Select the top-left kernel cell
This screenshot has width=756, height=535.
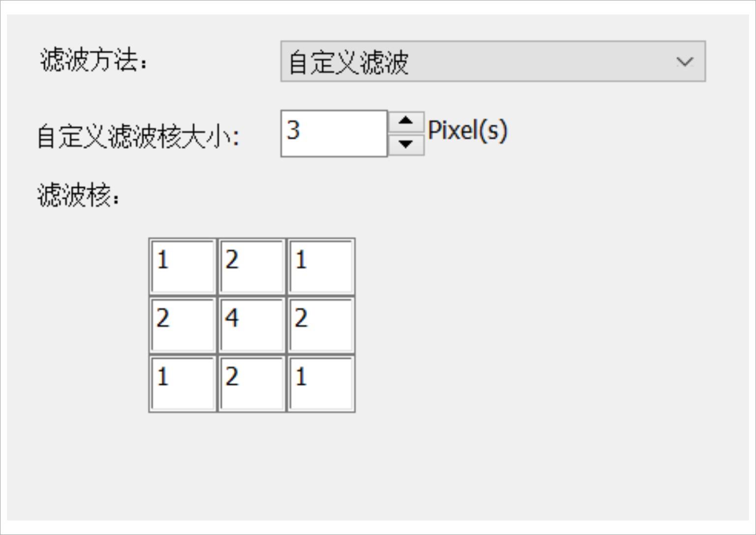(183, 266)
